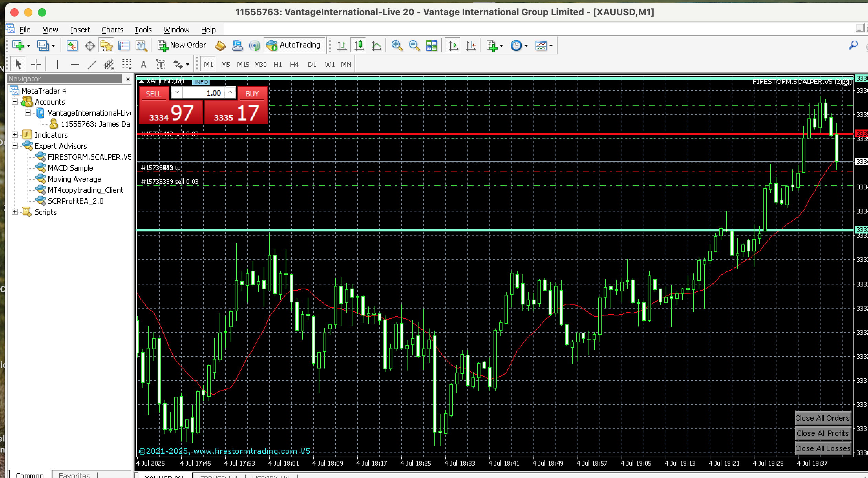
Task: Click the Close All Orders button
Action: 823,418
